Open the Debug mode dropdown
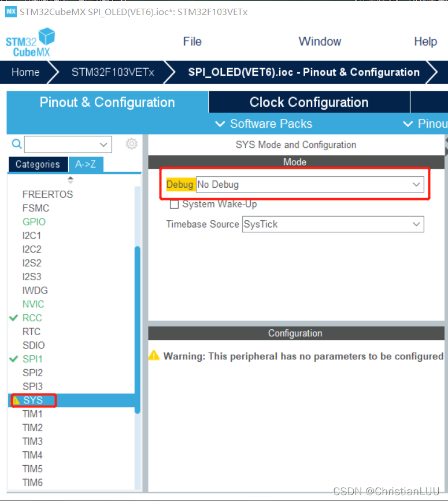The width and height of the screenshot is (448, 501). pyautogui.click(x=310, y=185)
